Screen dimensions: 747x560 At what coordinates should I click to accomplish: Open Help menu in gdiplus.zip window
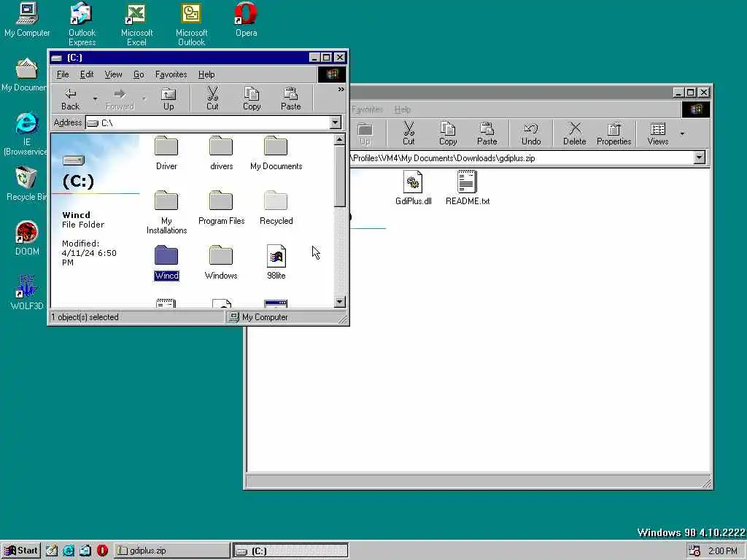[x=402, y=109]
